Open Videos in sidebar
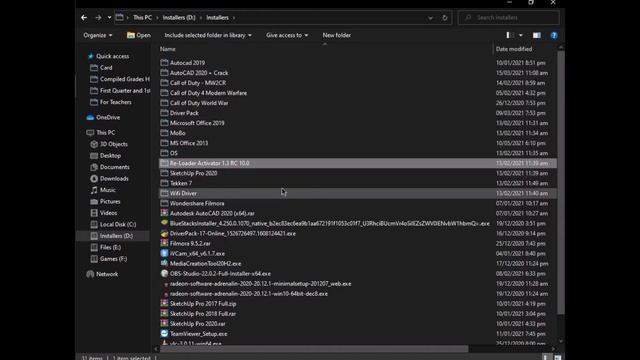Image resolution: width=640 pixels, height=360 pixels. [108, 213]
